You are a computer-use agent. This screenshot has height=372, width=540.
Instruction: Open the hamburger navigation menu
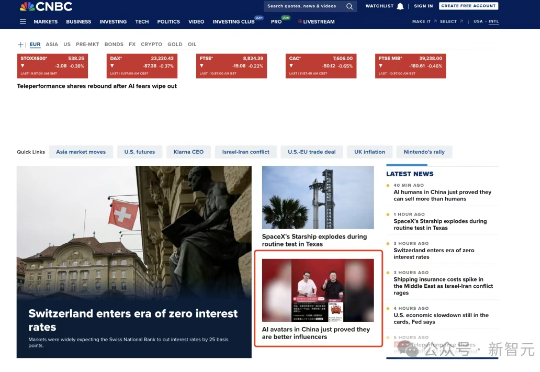tap(23, 21)
